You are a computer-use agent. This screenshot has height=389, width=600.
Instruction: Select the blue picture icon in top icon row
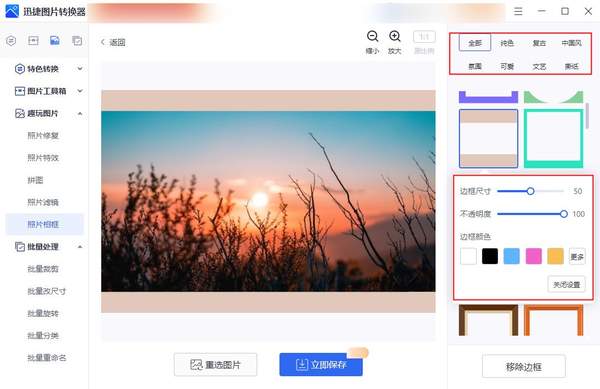pyautogui.click(x=55, y=41)
